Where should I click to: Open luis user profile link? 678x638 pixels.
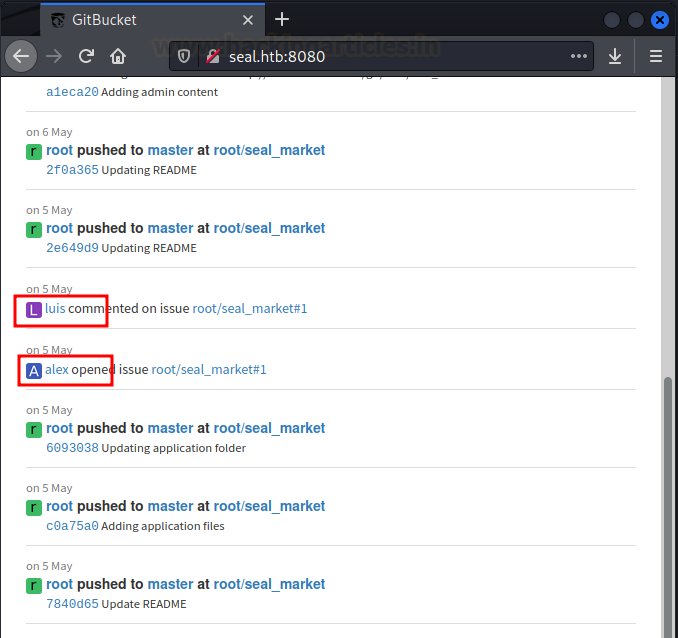click(55, 308)
